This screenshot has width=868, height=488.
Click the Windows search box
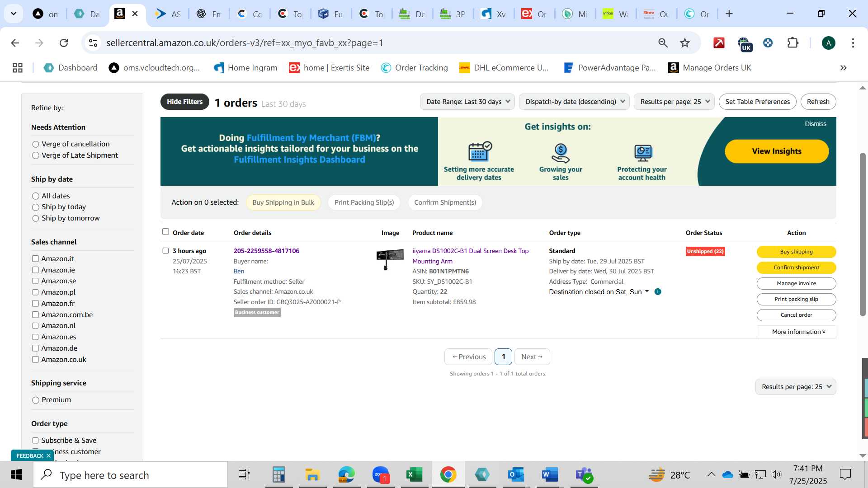[x=130, y=475]
